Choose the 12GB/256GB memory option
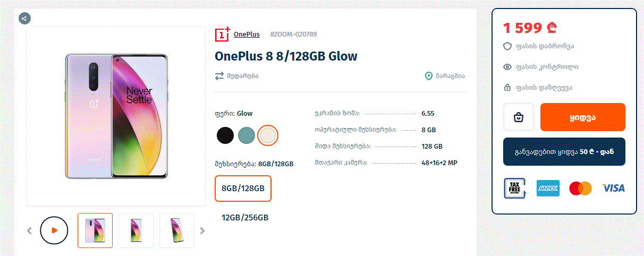Image resolution: width=644 pixels, height=256 pixels. 245,218
